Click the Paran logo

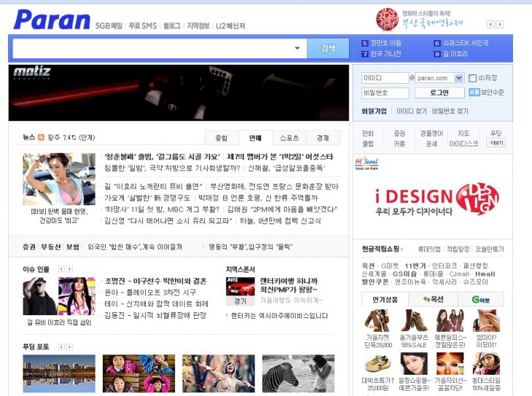pos(51,20)
